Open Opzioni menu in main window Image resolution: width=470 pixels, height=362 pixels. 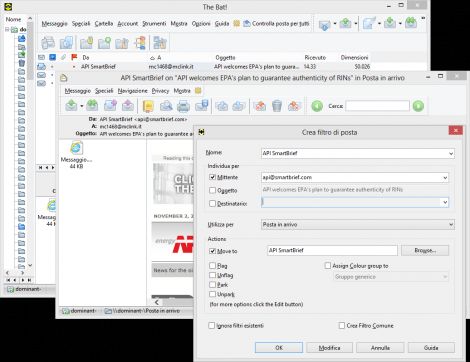coord(201,23)
